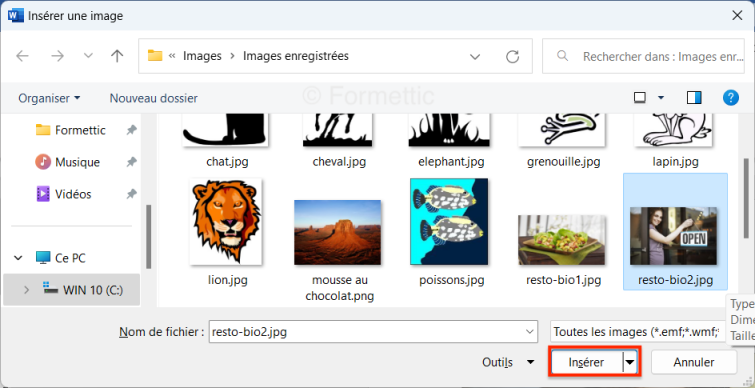The height and width of the screenshot is (388, 755).
Task: Open the Organiser menu
Action: (x=49, y=98)
